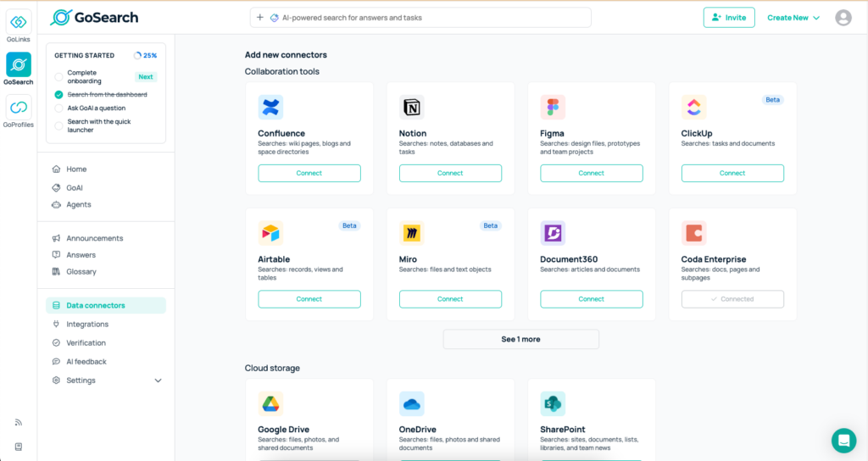
Task: Click the Document360 logo icon
Action: tap(553, 233)
